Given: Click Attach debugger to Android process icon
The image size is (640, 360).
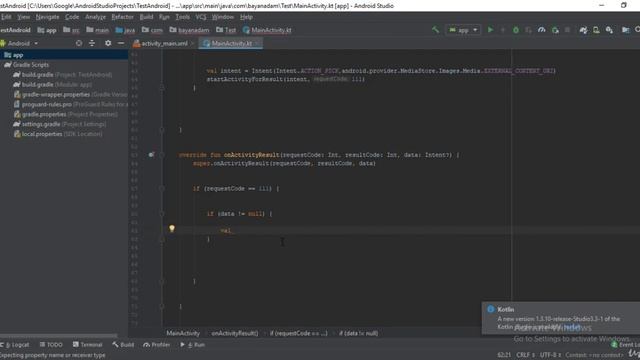Looking at the screenshot, I should 555,30.
